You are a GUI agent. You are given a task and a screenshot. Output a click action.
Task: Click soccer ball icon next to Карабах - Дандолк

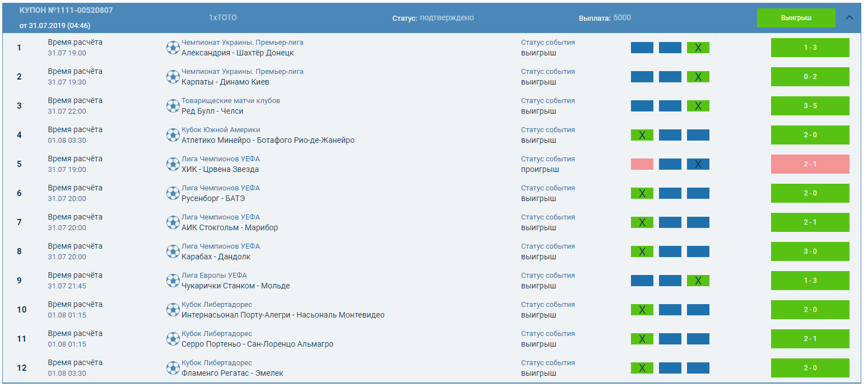[173, 251]
